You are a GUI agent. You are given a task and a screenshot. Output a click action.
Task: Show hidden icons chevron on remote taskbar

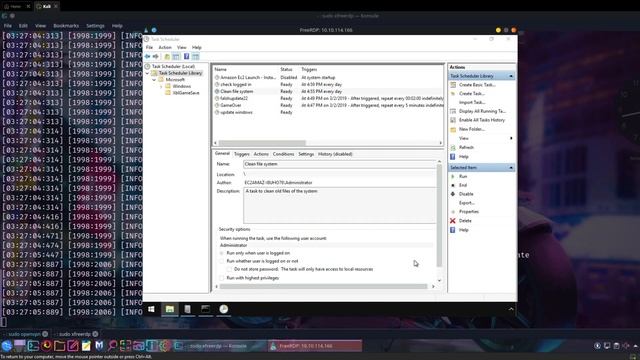511,309
